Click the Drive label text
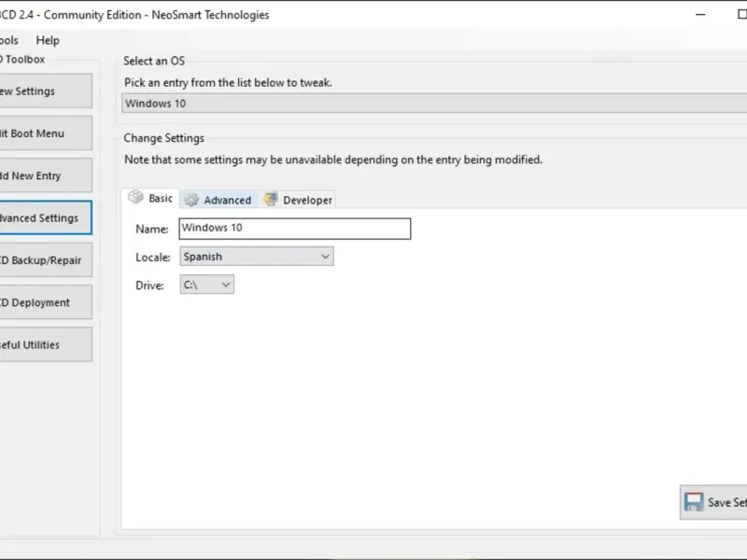747x560 pixels. [149, 286]
